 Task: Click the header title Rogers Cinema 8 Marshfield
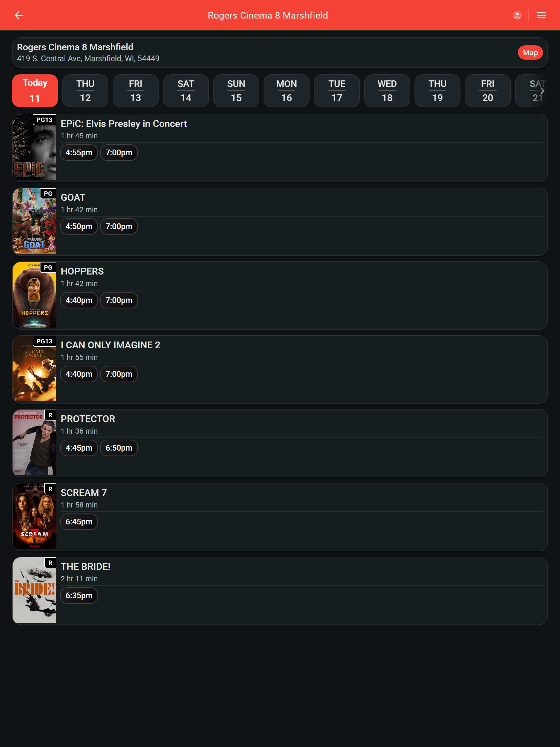268,16
